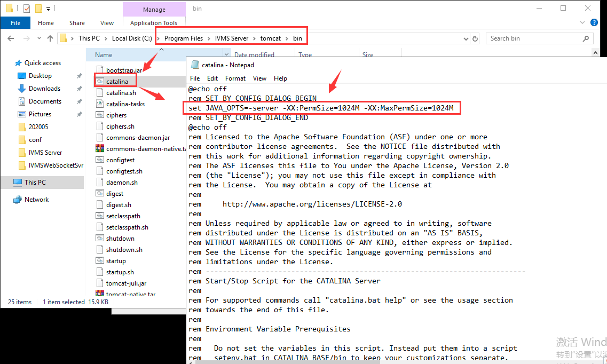Screen dimensions: 607x364
Task: Select Quick access in the navigation pane
Action: pos(43,62)
